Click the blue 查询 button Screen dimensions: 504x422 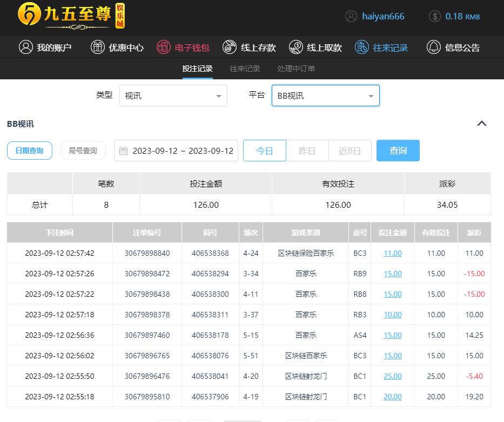pos(398,151)
